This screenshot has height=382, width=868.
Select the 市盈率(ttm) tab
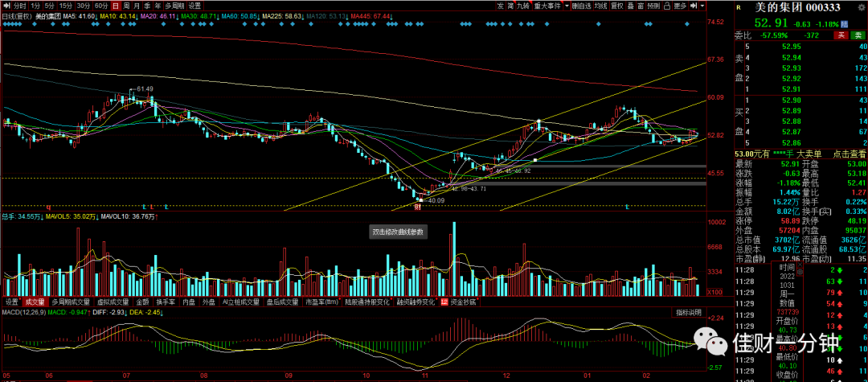[323, 303]
